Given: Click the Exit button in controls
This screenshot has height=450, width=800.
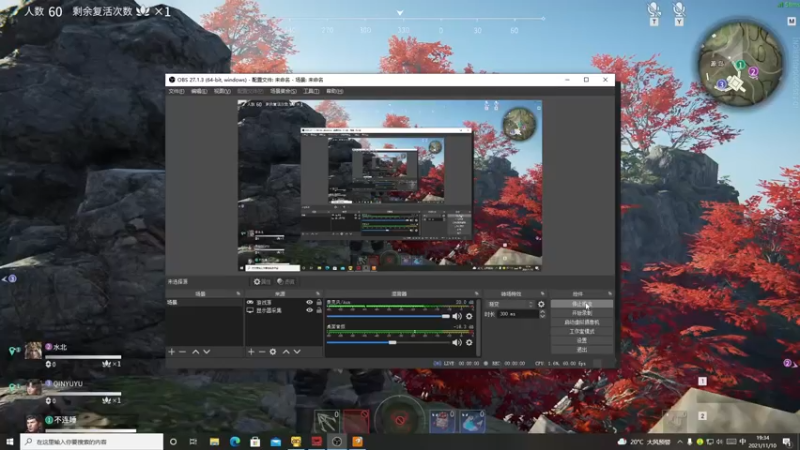Looking at the screenshot, I should coord(582,349).
